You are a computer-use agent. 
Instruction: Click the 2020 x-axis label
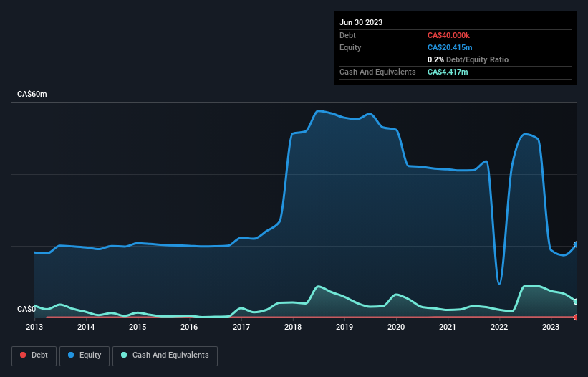[396, 327]
